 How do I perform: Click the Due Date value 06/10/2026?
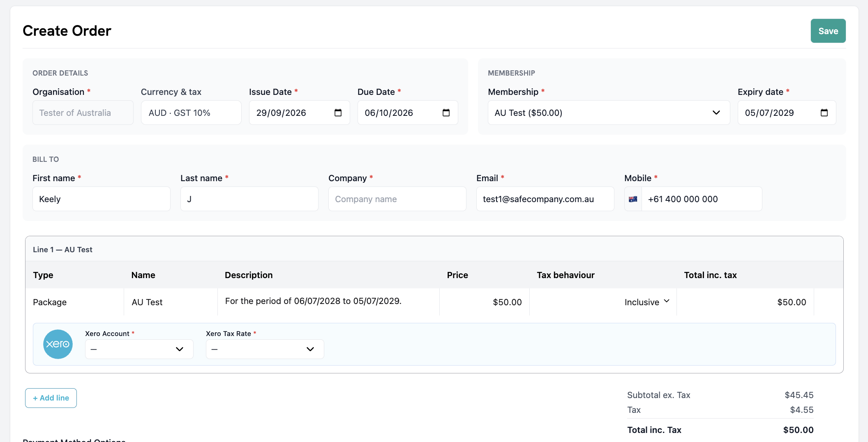click(x=389, y=113)
